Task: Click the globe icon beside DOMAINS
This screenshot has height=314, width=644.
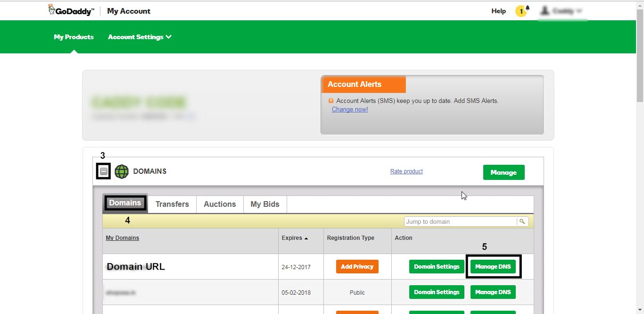Action: tap(122, 171)
